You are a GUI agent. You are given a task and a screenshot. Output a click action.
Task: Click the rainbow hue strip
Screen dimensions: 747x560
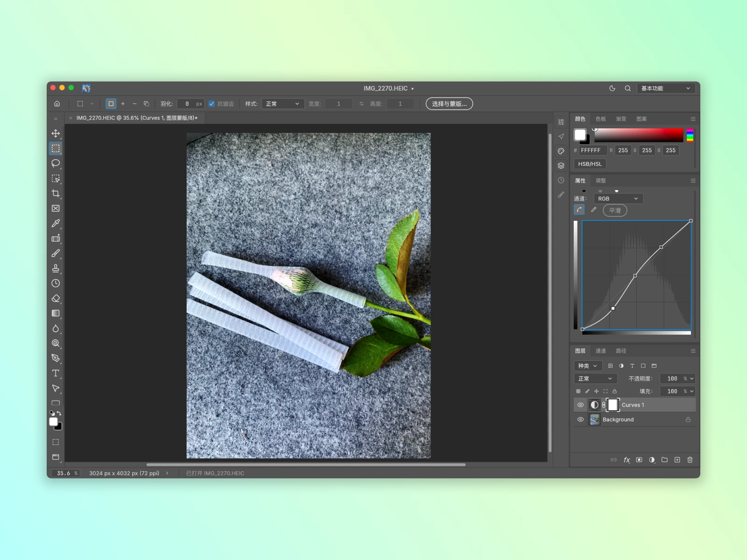pyautogui.click(x=690, y=135)
